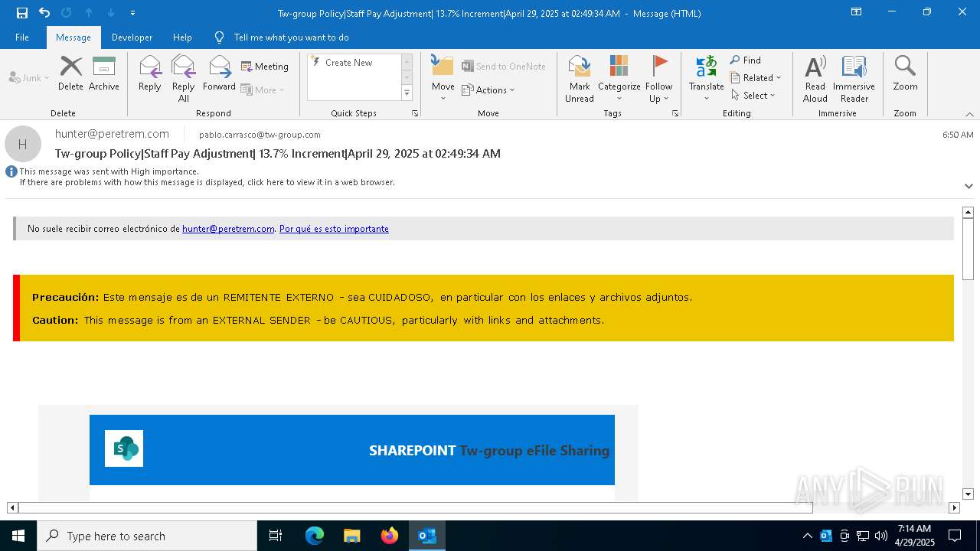Start Read Aloud
Screen dimensions: 980x551
click(815, 79)
